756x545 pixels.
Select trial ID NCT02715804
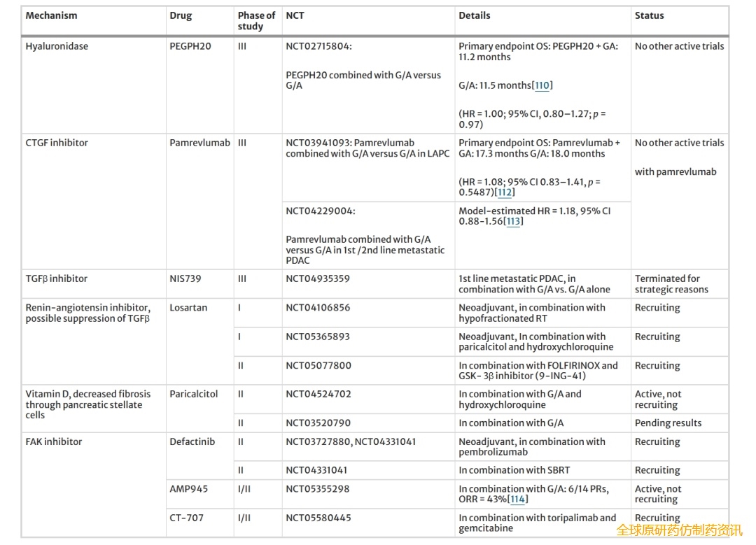click(318, 46)
